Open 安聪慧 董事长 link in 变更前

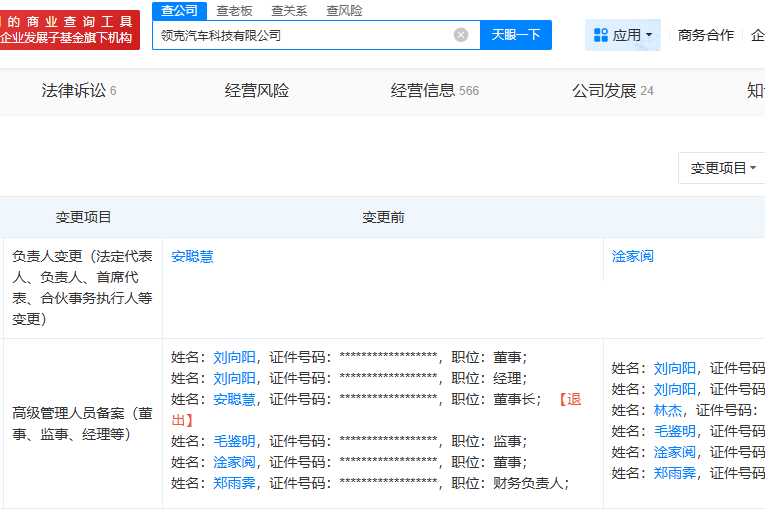(x=234, y=399)
